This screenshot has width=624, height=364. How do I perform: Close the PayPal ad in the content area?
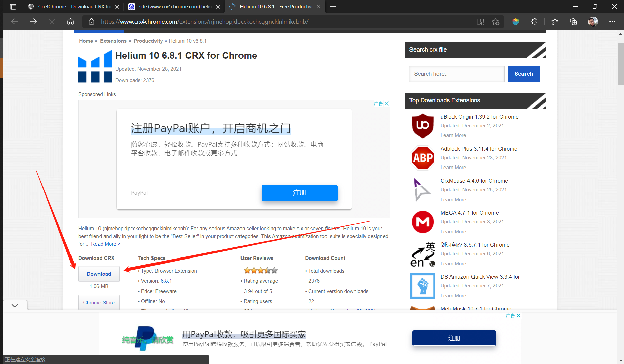click(387, 104)
